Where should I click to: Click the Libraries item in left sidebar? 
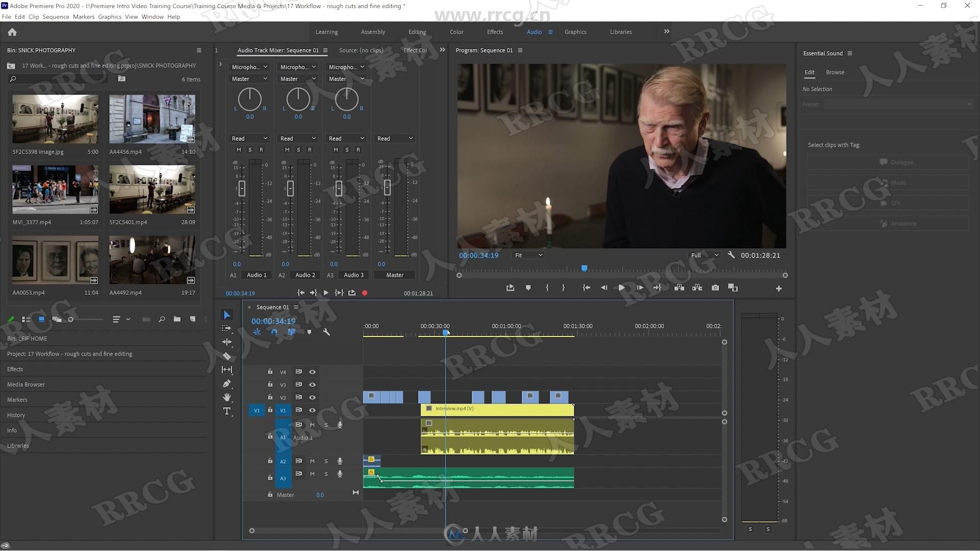tap(17, 445)
